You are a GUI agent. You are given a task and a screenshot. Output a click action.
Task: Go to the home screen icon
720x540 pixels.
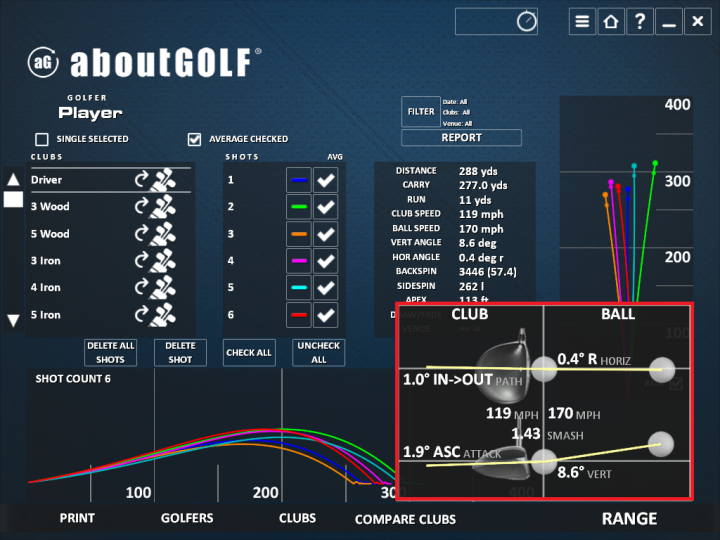coord(611,22)
